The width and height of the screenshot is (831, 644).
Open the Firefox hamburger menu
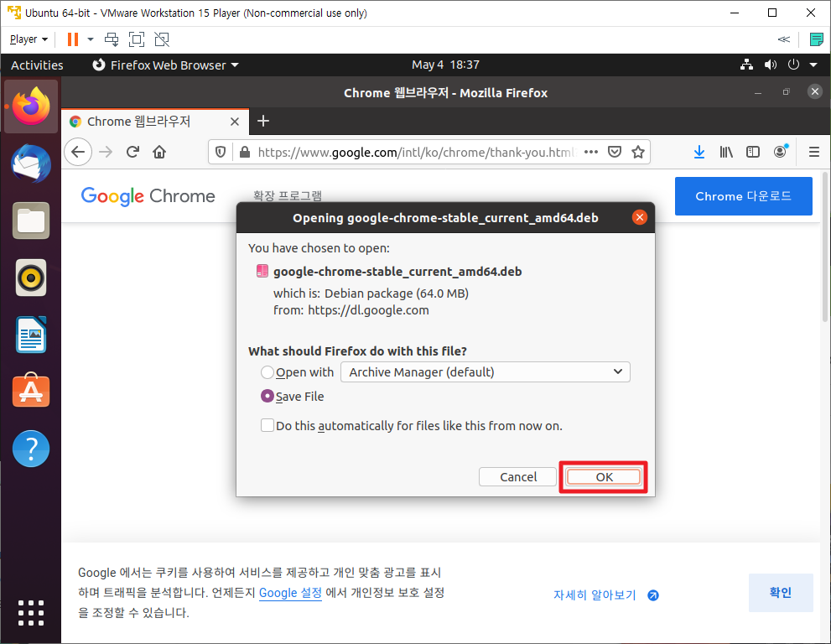[x=814, y=152]
